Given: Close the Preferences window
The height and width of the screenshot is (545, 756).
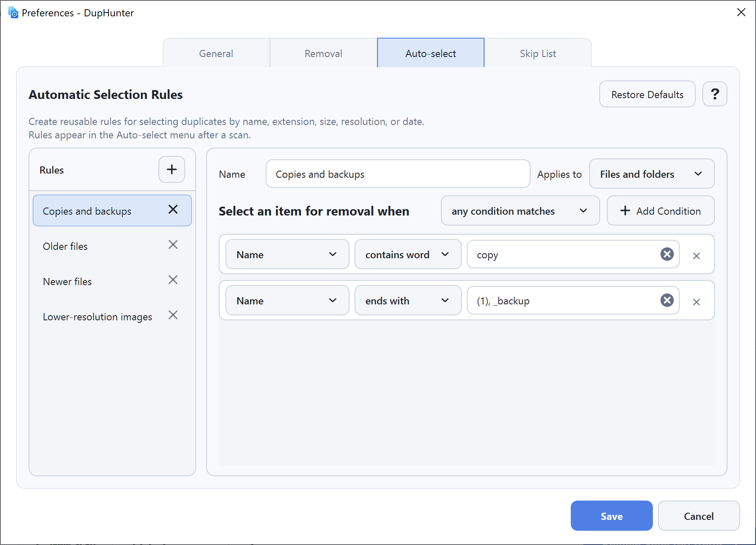Looking at the screenshot, I should [x=741, y=13].
